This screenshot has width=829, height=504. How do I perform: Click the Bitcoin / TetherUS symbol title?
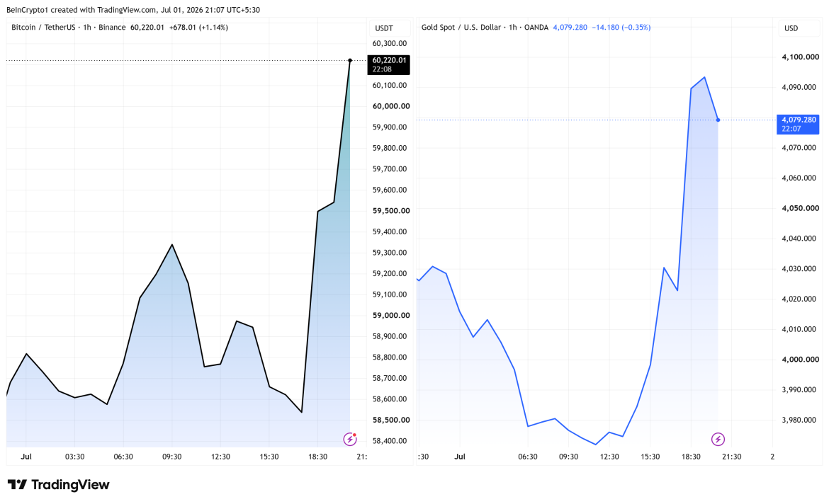click(43, 27)
